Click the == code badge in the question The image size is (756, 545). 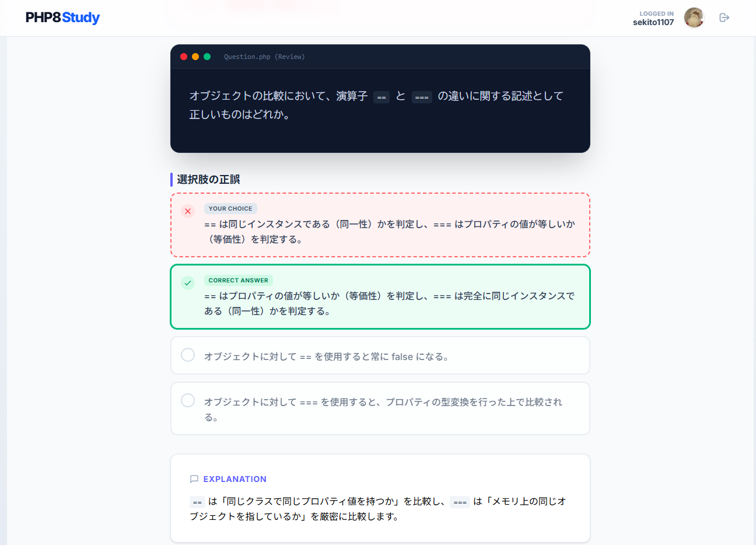(381, 97)
